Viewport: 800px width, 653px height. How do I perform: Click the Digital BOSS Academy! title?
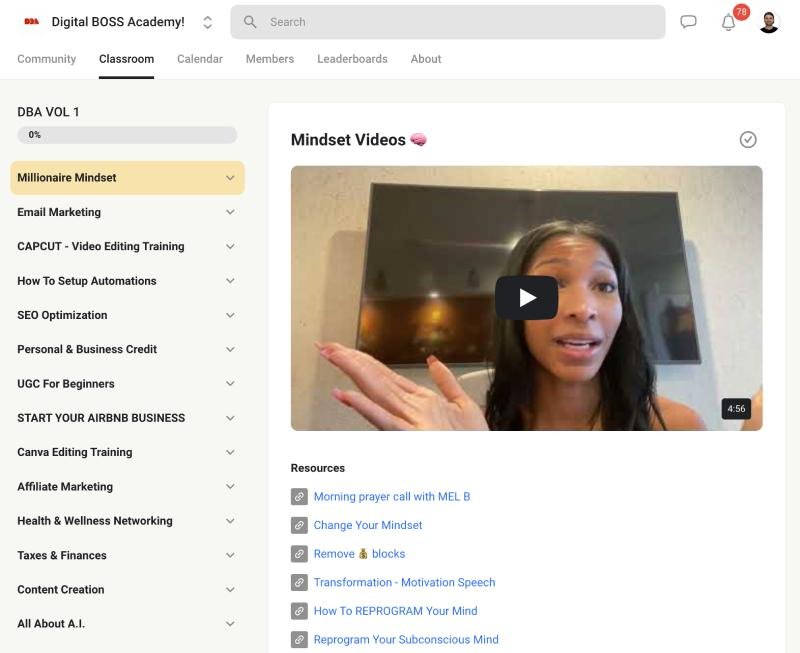tap(118, 22)
